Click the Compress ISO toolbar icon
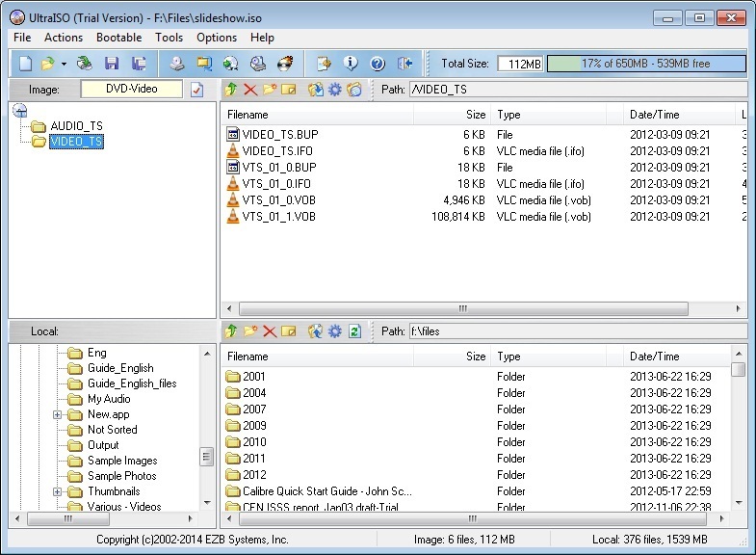This screenshot has height=555, width=756. click(x=204, y=64)
